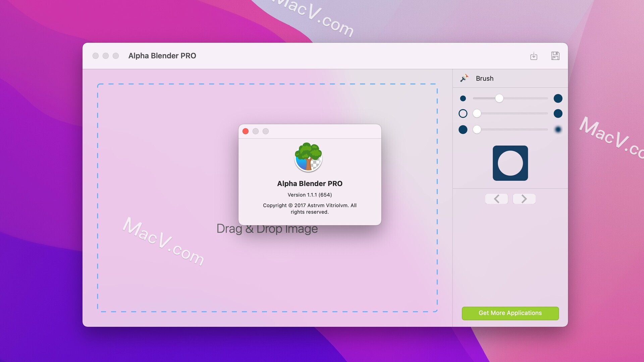This screenshot has height=362, width=644.
Task: Click the Alpha Blender PRO window title
Action: pos(162,56)
